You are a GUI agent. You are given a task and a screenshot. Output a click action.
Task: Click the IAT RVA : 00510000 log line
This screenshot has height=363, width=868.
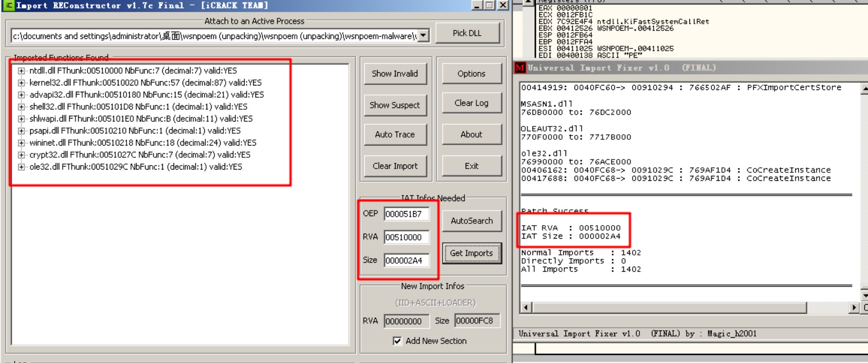[x=571, y=228]
